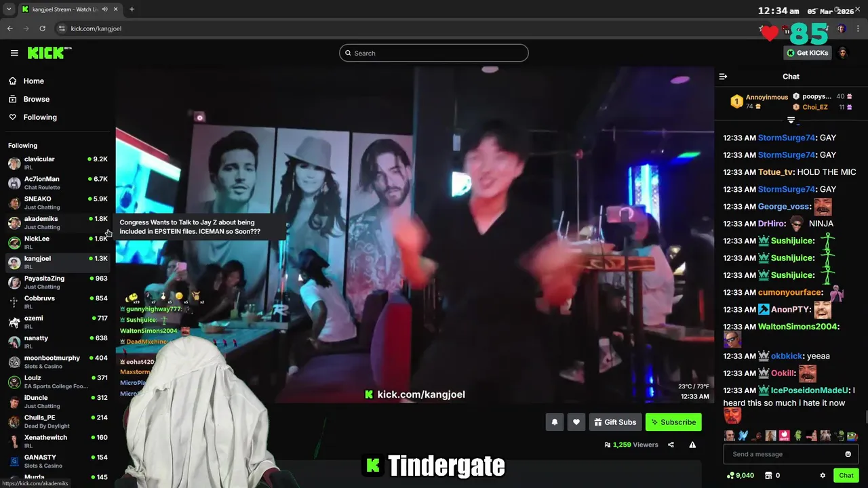Viewport: 868px width, 488px height.
Task: Open the Chrome three-dot menu
Action: 859,28
